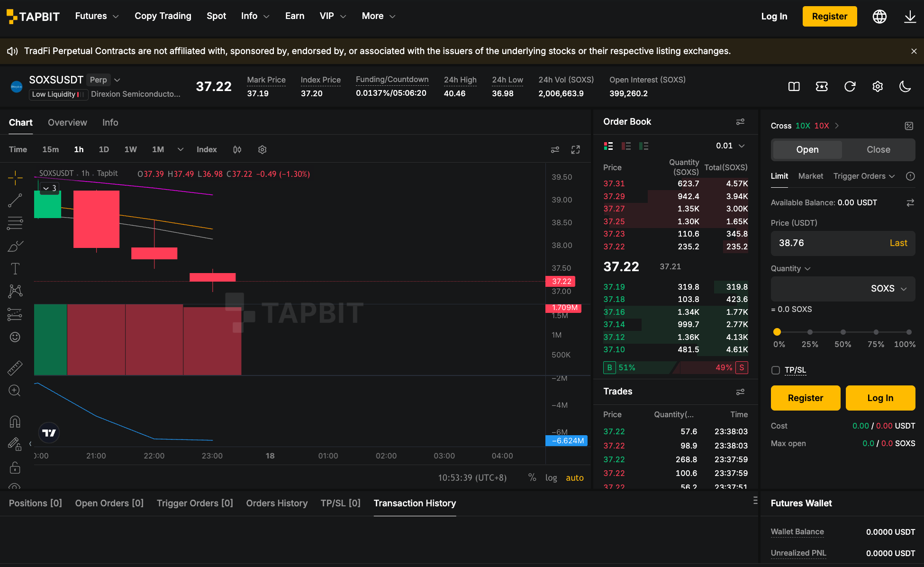Open the SOXS quantity unit dropdown
The height and width of the screenshot is (567, 924).
point(888,289)
